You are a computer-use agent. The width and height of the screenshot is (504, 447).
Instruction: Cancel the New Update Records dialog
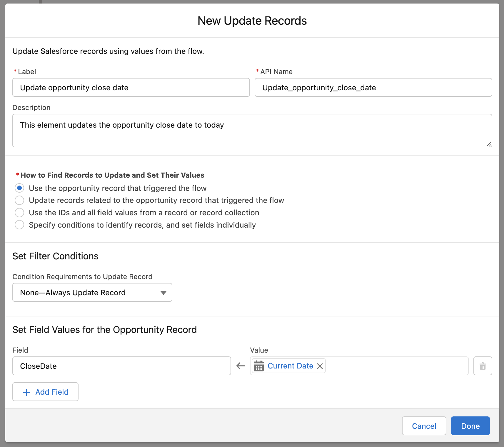(424, 426)
